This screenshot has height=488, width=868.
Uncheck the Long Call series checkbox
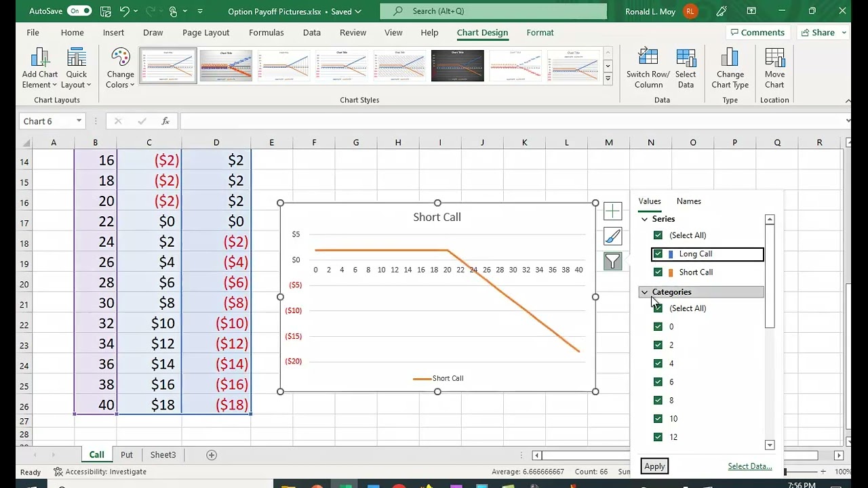click(658, 253)
